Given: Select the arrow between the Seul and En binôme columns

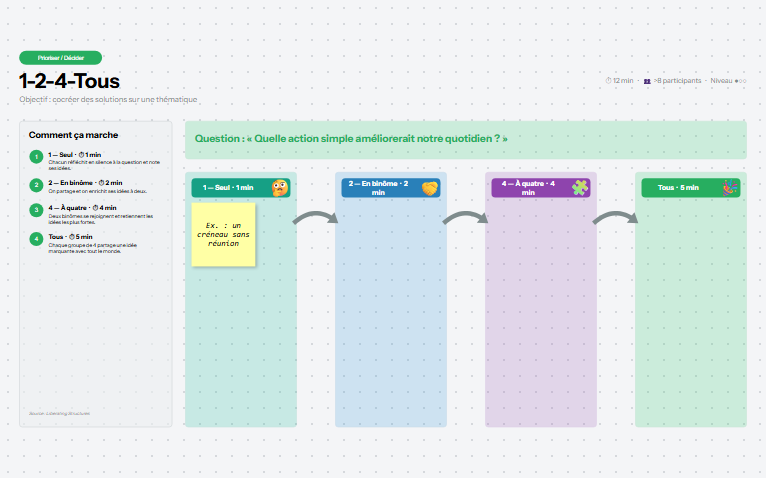Looking at the screenshot, I should [316, 218].
